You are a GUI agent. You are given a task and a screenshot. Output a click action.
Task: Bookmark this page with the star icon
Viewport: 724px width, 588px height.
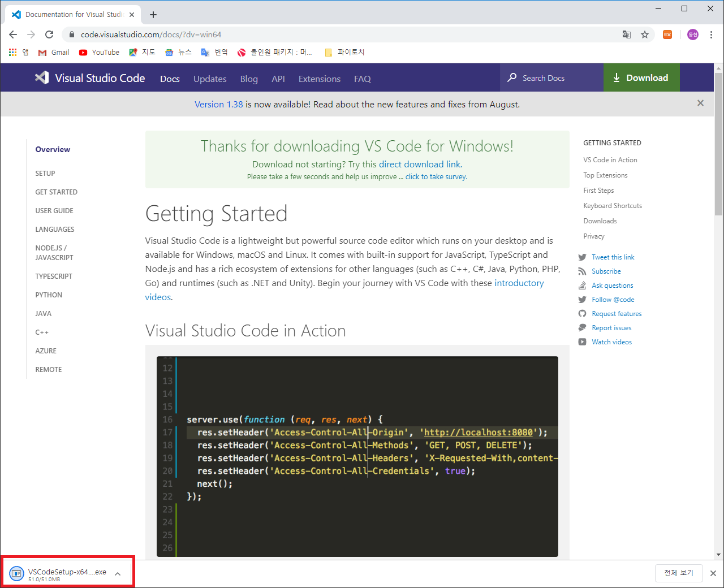[x=645, y=34]
